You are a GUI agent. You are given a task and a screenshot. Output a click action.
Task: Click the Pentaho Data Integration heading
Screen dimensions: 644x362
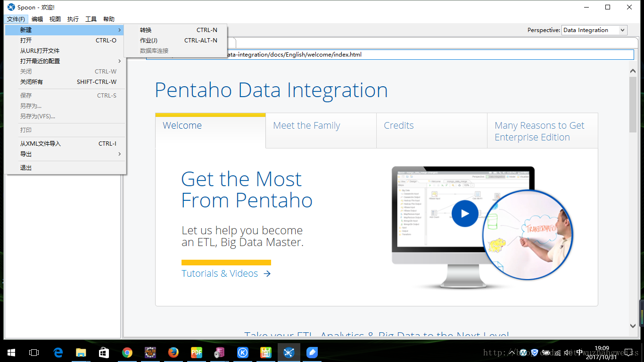click(271, 90)
